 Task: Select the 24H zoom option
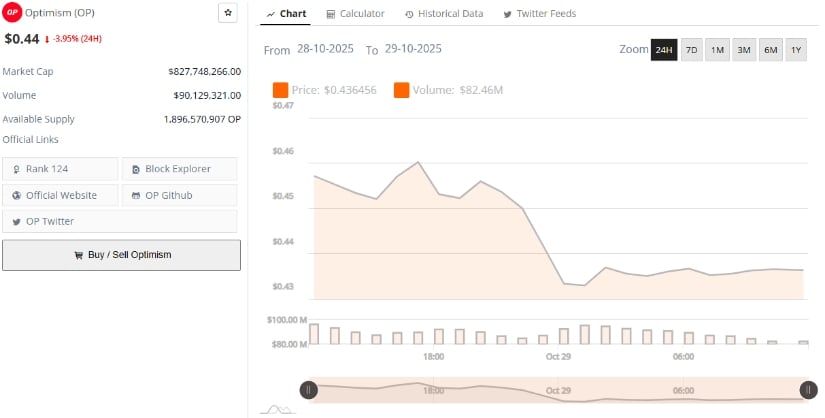664,49
